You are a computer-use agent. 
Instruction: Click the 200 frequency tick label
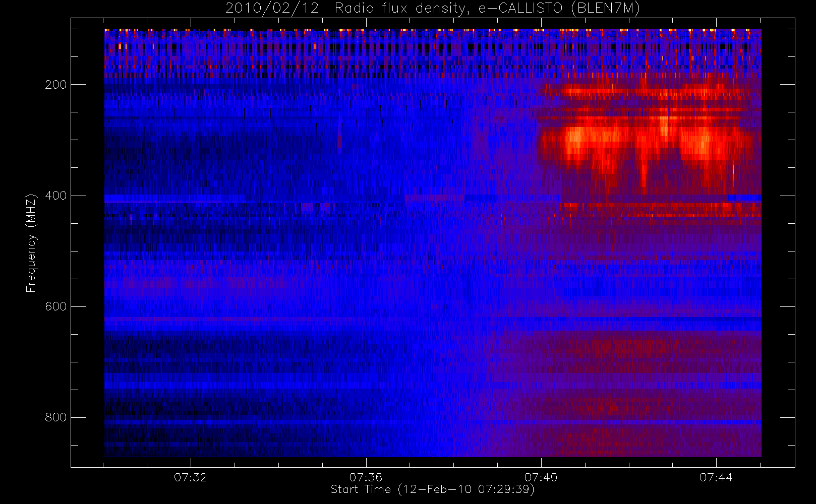[56, 85]
